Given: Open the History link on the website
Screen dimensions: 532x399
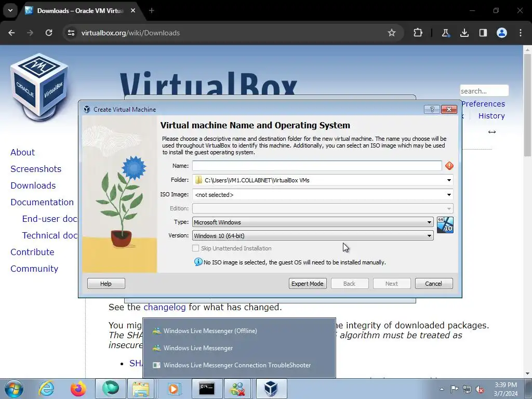Looking at the screenshot, I should coord(491,116).
